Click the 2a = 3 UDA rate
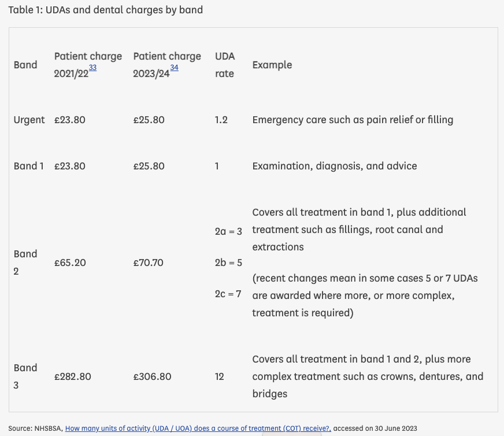Image resolution: width=504 pixels, height=436 pixels. (x=228, y=231)
